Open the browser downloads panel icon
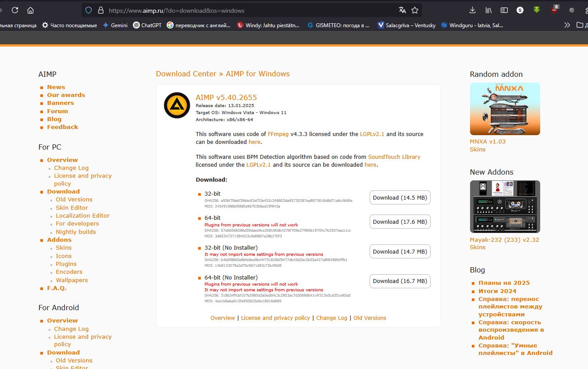Screen dimensions: 588x369 click(472, 10)
